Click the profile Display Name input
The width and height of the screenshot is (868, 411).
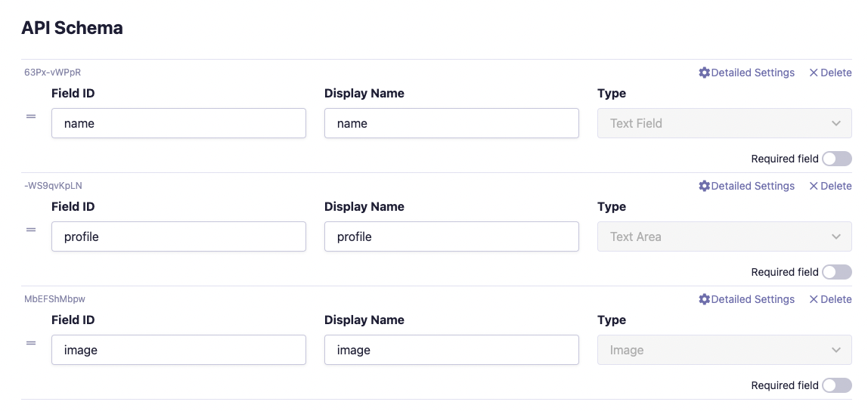(x=451, y=236)
